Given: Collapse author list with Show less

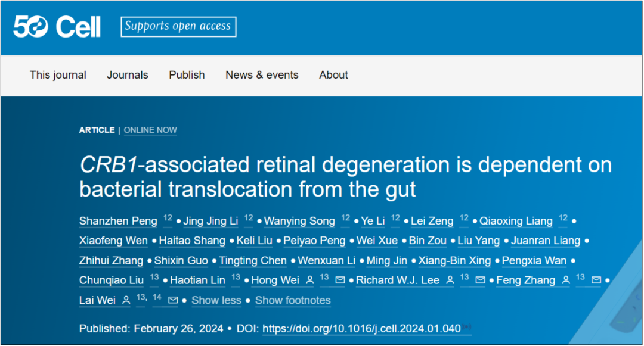Looking at the screenshot, I should tap(216, 301).
